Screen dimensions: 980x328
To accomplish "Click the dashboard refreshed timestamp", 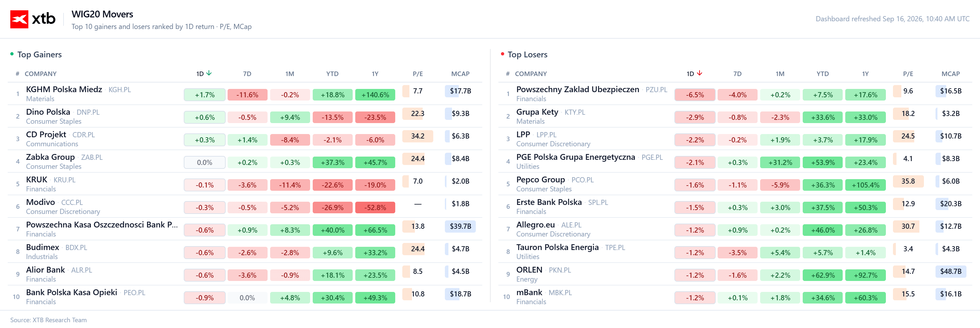I will (892, 19).
